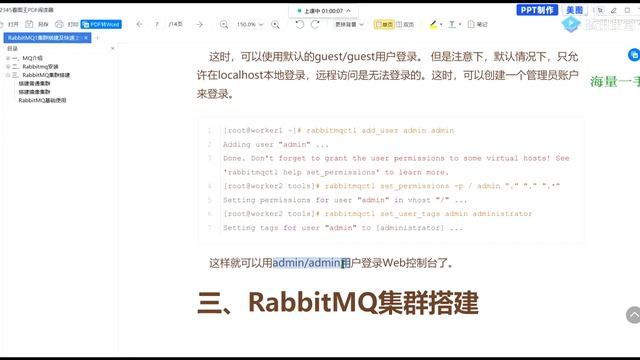Click the Notes (笔记) tool
This screenshot has width=640, height=360.
tap(478, 24)
